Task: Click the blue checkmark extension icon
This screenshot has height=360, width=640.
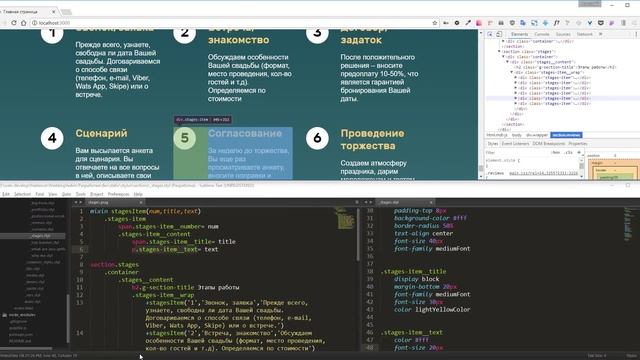Action: tap(589, 23)
